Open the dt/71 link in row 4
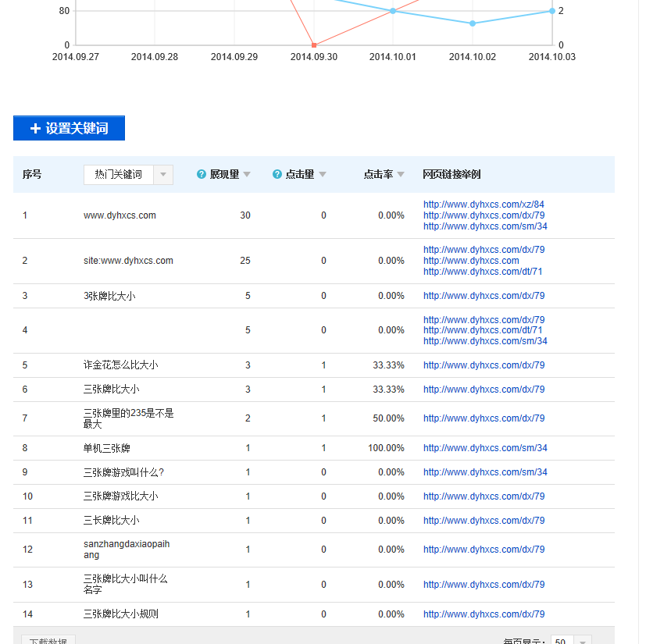The image size is (671, 644). pos(483,330)
